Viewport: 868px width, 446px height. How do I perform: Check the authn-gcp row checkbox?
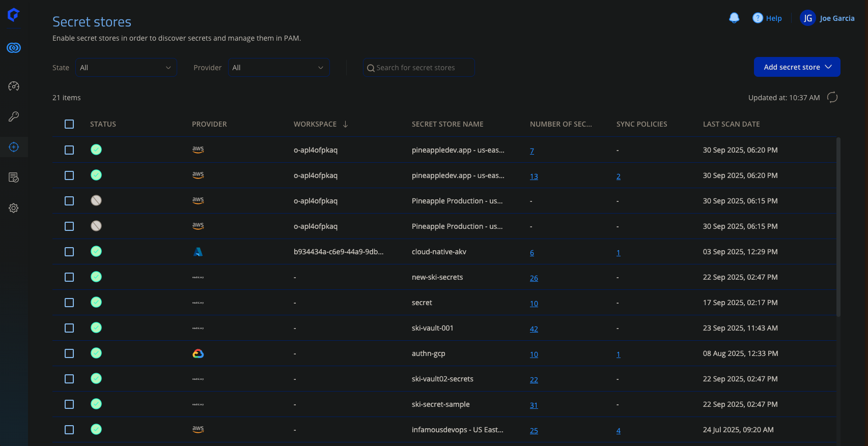coord(69,353)
